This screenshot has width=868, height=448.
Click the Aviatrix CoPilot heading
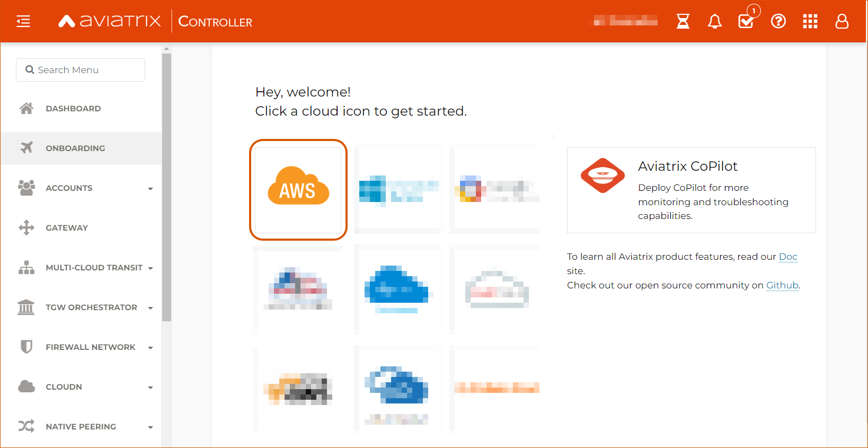[688, 166]
